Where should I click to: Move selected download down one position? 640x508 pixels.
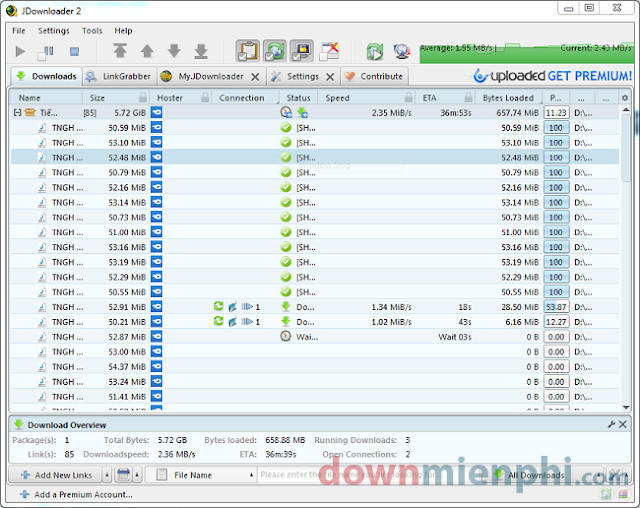174,51
